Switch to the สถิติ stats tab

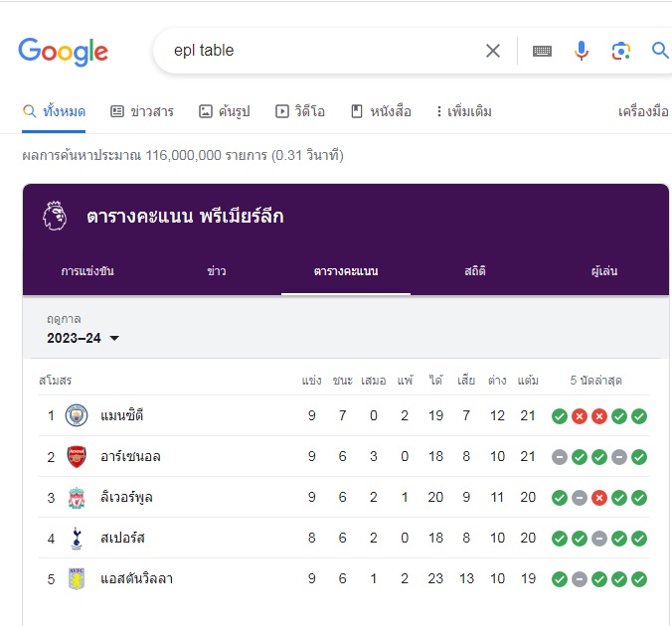pos(475,271)
